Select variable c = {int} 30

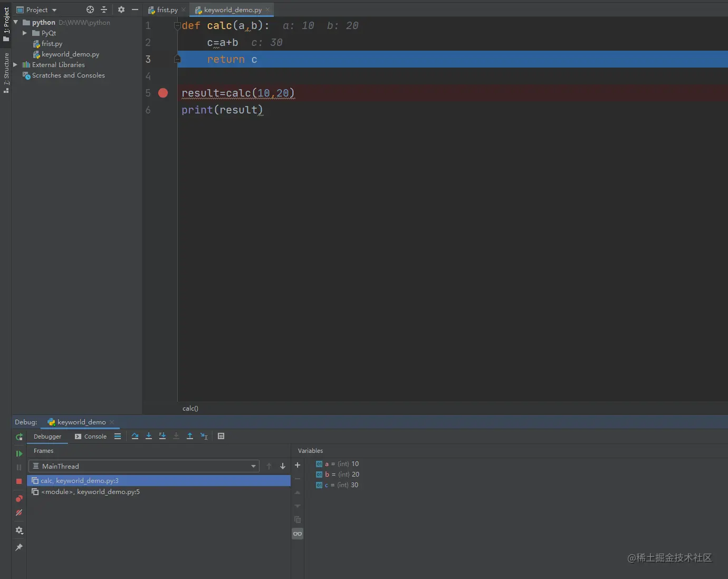tap(337, 485)
